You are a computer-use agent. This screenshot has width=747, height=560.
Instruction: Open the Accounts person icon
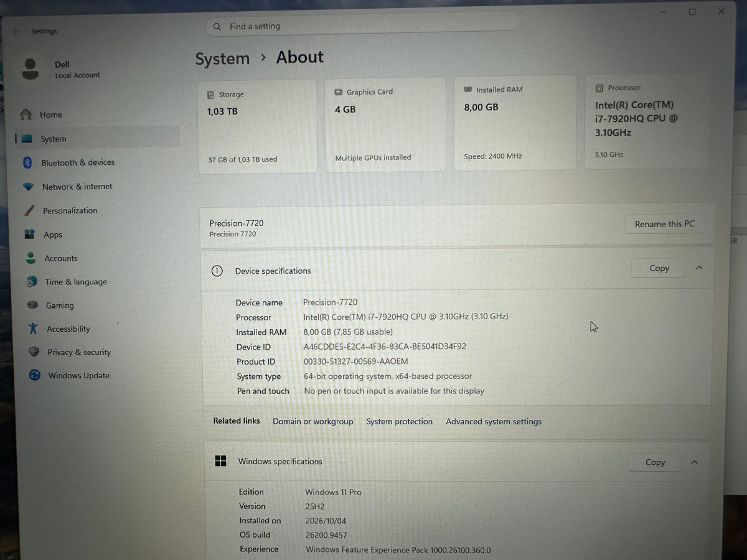point(31,258)
